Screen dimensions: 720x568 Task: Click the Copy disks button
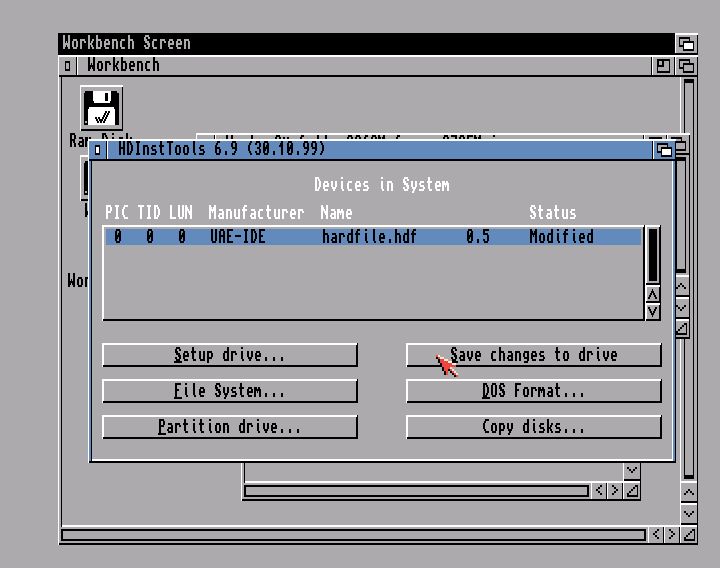click(x=533, y=427)
